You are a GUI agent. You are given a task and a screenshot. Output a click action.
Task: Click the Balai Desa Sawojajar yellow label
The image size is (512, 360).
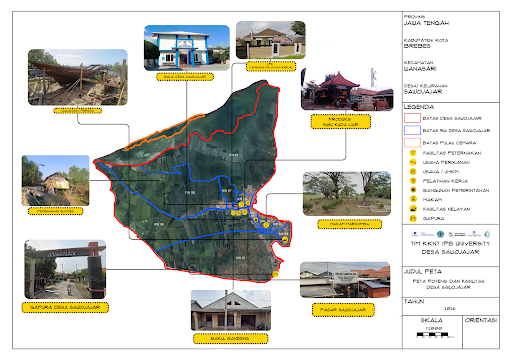tap(185, 77)
